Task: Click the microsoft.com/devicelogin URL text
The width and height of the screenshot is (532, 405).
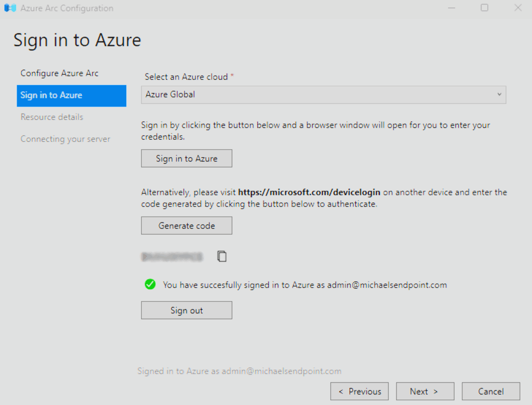Action: point(309,192)
